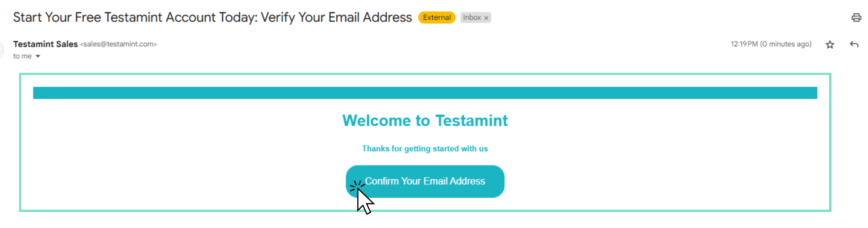Click the sender name Testamint Sales
868x228 pixels.
click(45, 44)
